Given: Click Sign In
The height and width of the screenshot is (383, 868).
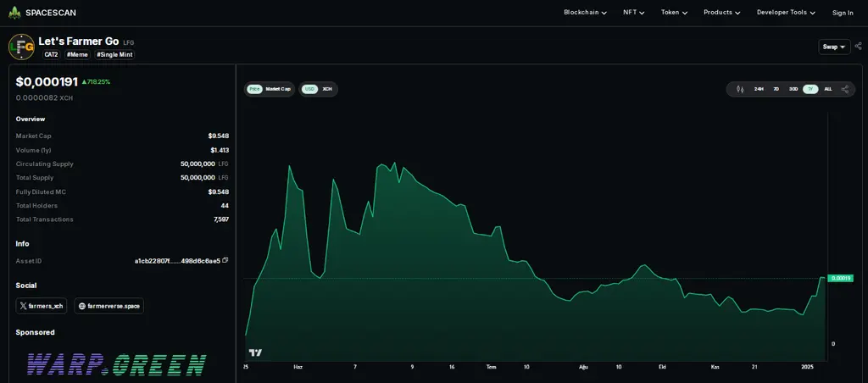Looking at the screenshot, I should coord(843,13).
